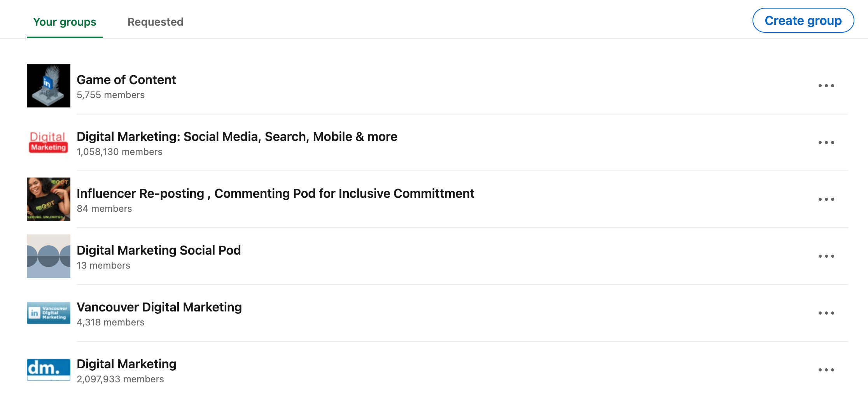868x394 pixels.
Task: Go to Influencer Re-posting, Commenting Pod group
Action: 275,193
